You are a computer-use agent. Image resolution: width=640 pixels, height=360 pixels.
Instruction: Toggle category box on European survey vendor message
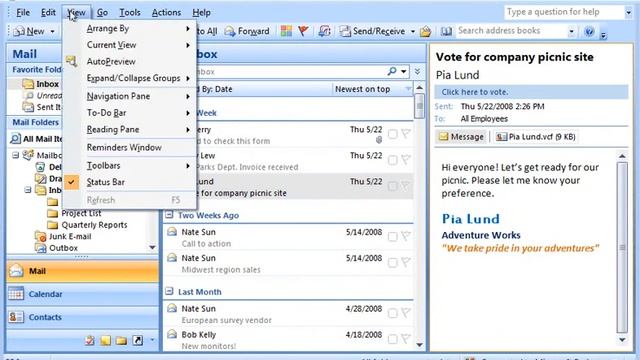click(x=392, y=313)
